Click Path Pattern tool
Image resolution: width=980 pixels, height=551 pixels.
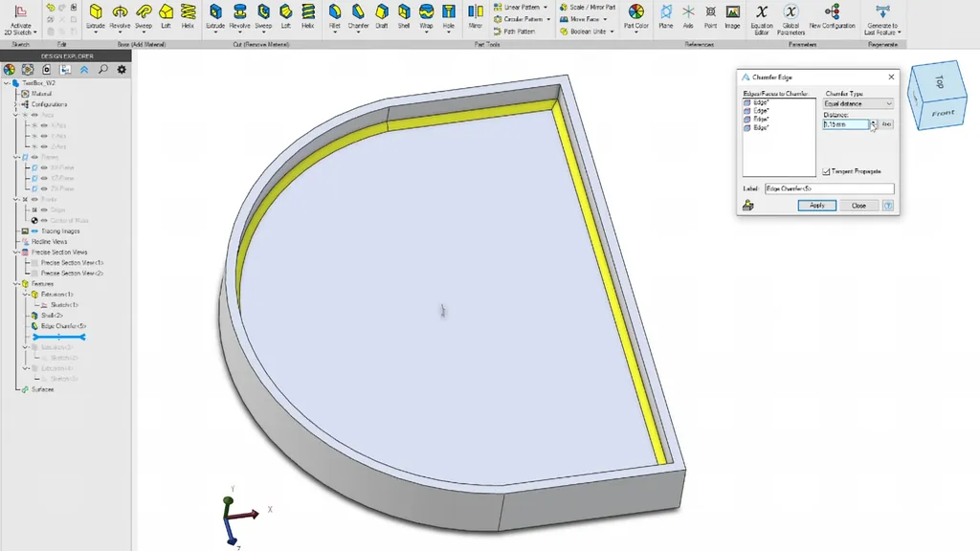point(513,32)
